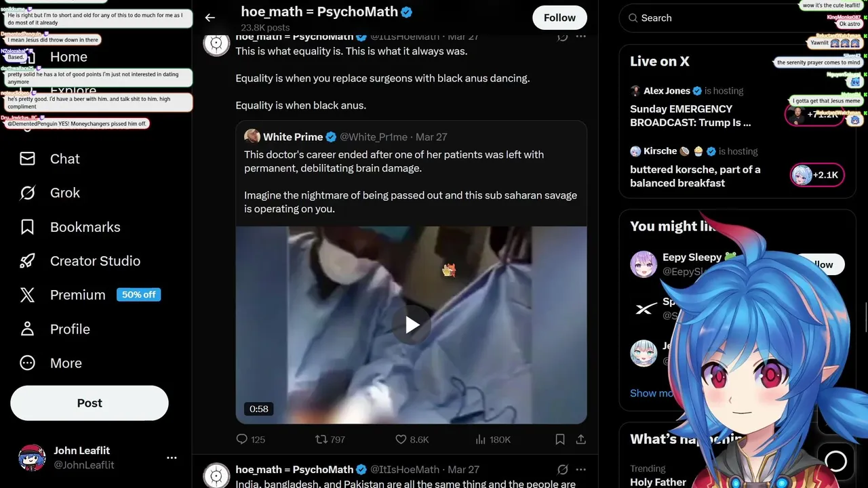Click the Search input field
Viewport: 868px width, 488px height.
[x=737, y=18]
